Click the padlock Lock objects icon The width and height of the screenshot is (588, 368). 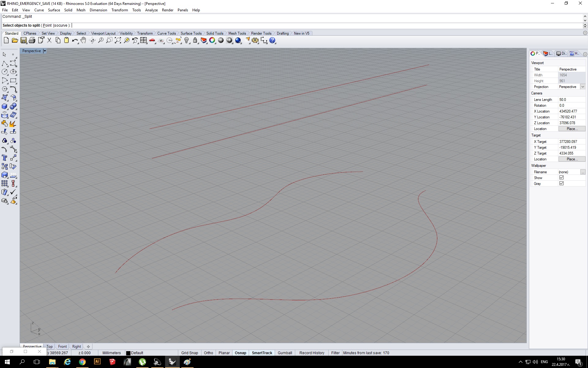(x=195, y=40)
